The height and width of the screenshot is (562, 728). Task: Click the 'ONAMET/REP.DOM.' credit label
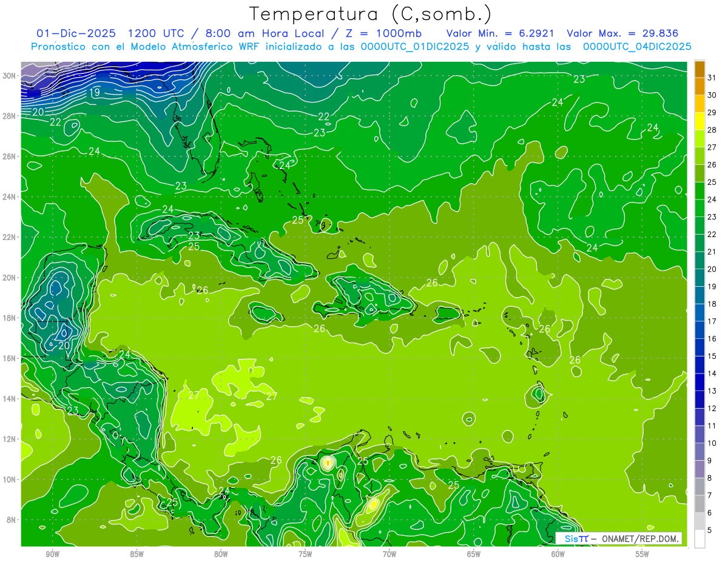click(x=640, y=538)
